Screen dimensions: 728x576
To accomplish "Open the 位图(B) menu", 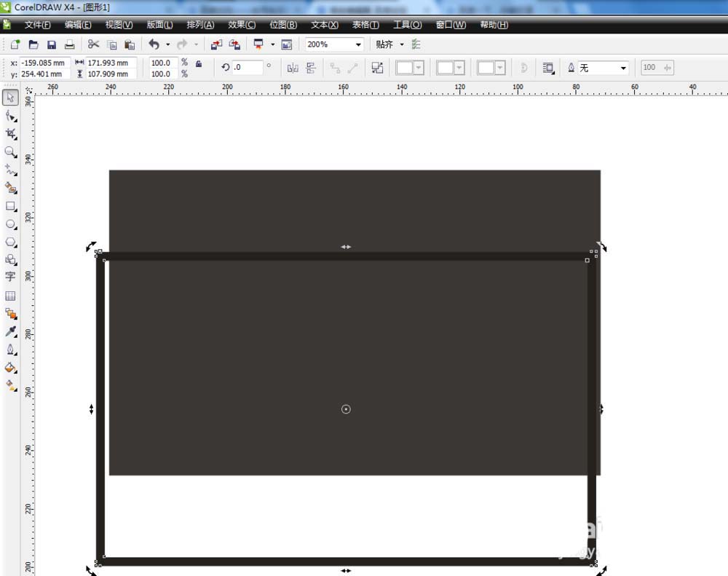I will (283, 25).
